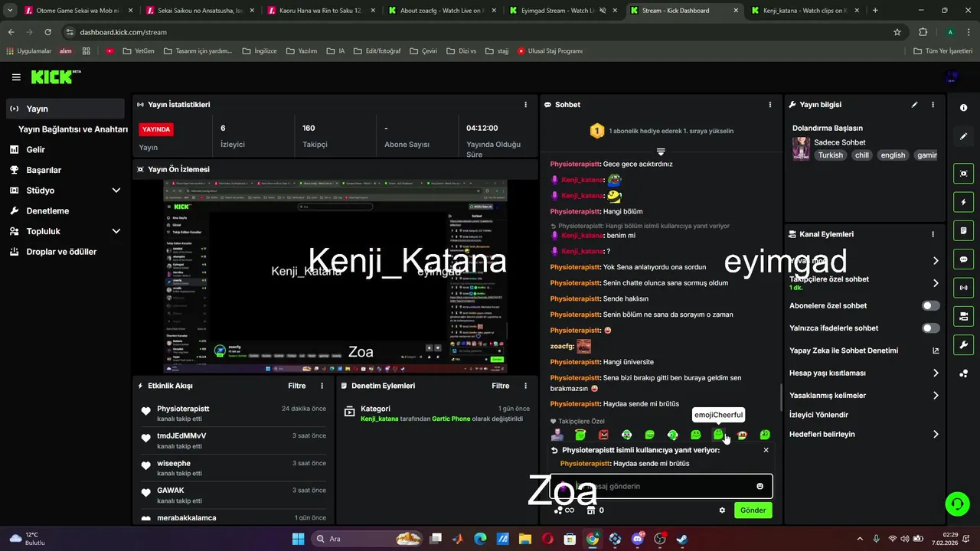Close the reply to Physioterapistt banner
The width and height of the screenshot is (980, 551).
click(766, 450)
